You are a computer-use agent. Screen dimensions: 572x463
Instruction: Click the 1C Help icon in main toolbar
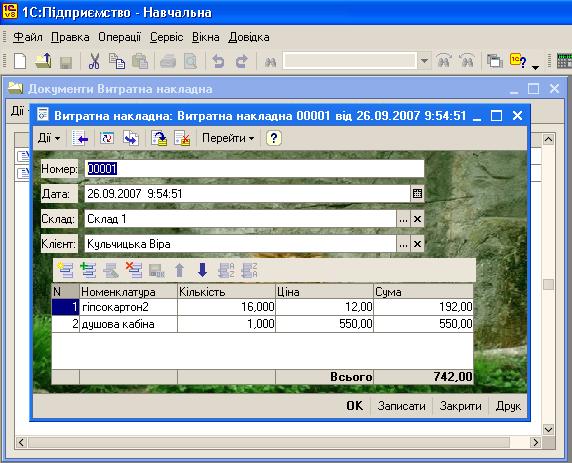[x=518, y=61]
